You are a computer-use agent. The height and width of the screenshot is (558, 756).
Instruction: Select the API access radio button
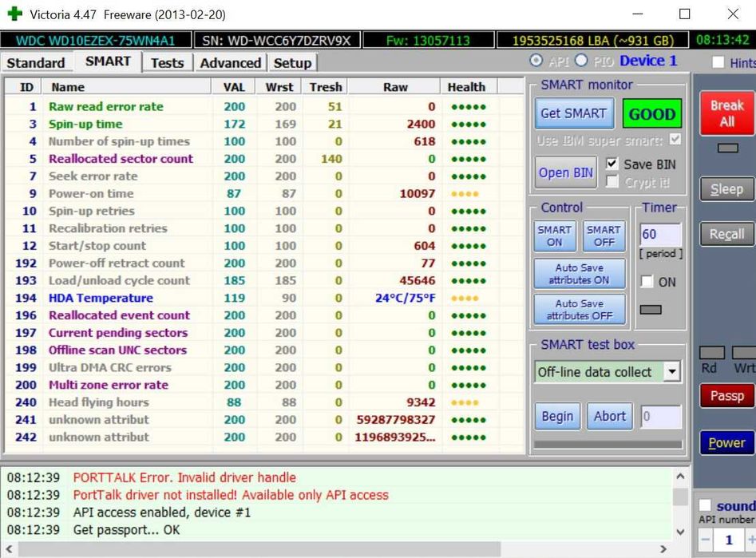(536, 61)
